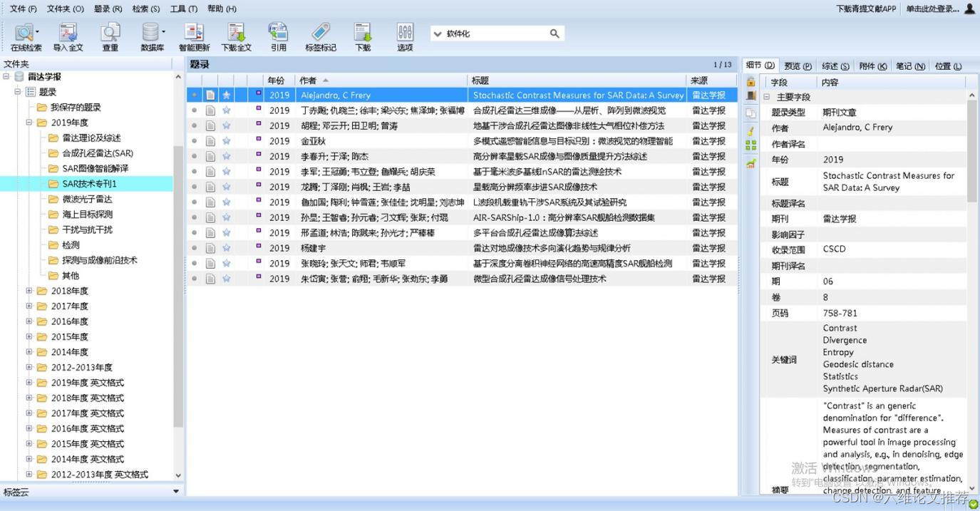Click the document icon for 杨建宇 record

(x=210, y=248)
